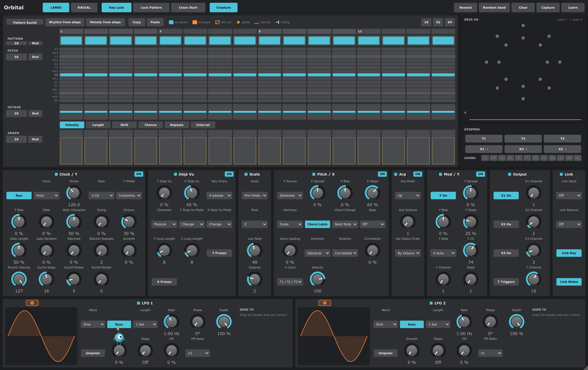This screenshot has width=588, height=370.
Task: Click the Rhythm from steps button
Action: 65,22
